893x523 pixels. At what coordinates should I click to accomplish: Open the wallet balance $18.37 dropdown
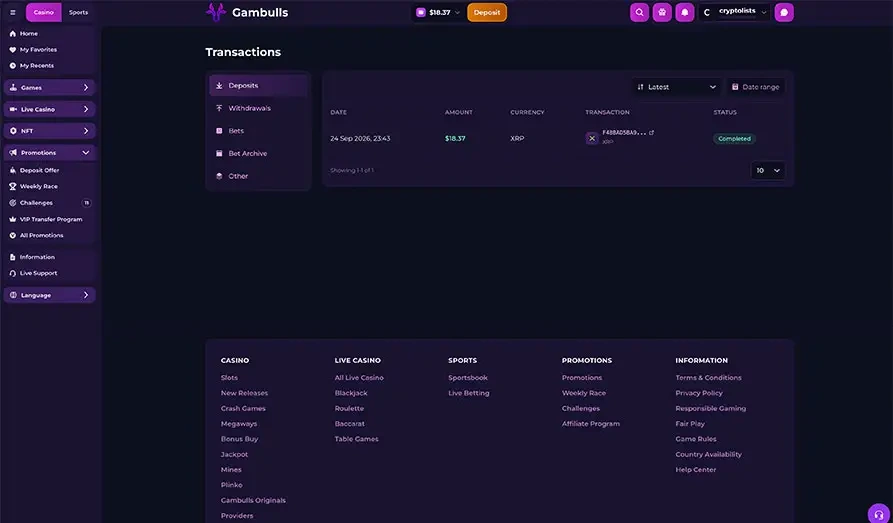[x=437, y=12]
